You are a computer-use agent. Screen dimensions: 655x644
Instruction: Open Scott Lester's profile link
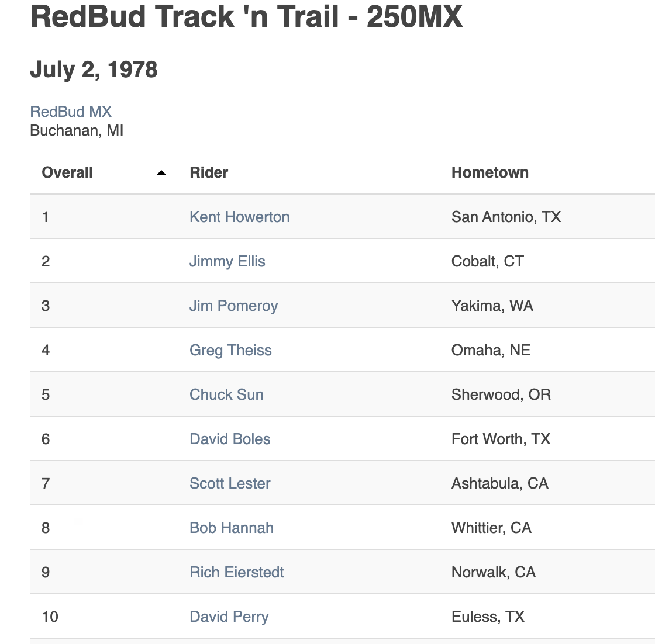coord(230,484)
